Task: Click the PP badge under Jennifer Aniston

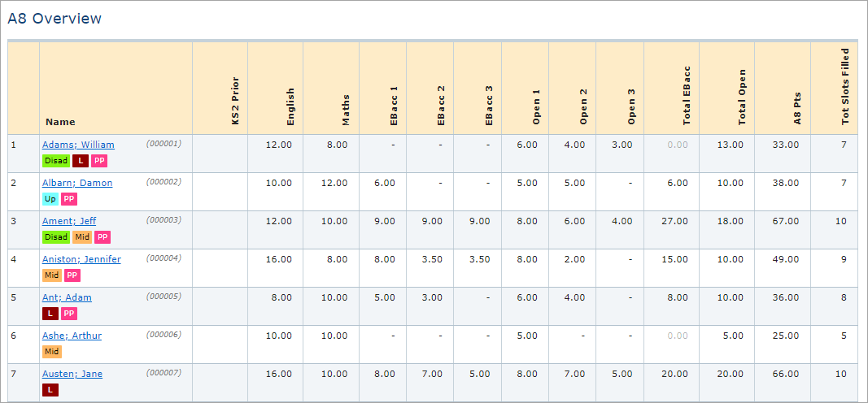Action: (72, 275)
